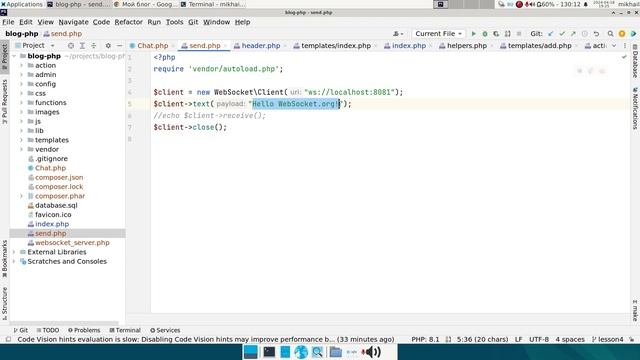
Task: Open the Services tool window button
Action: pos(165,330)
